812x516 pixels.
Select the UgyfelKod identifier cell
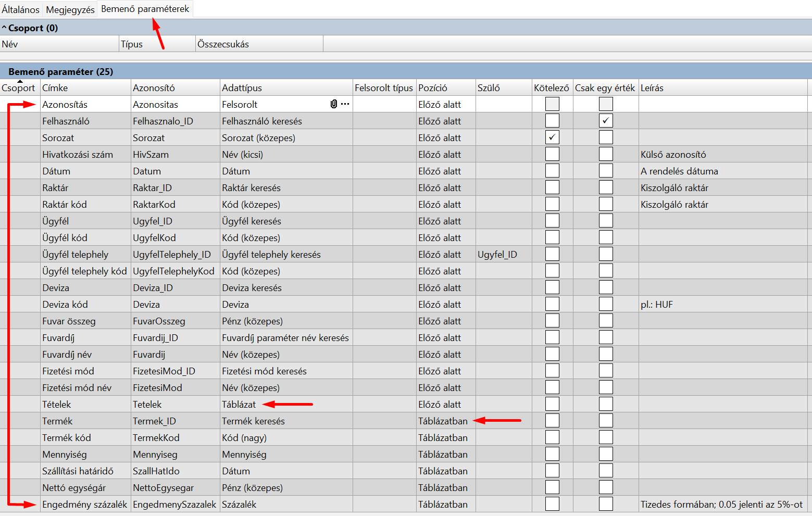(x=176, y=237)
